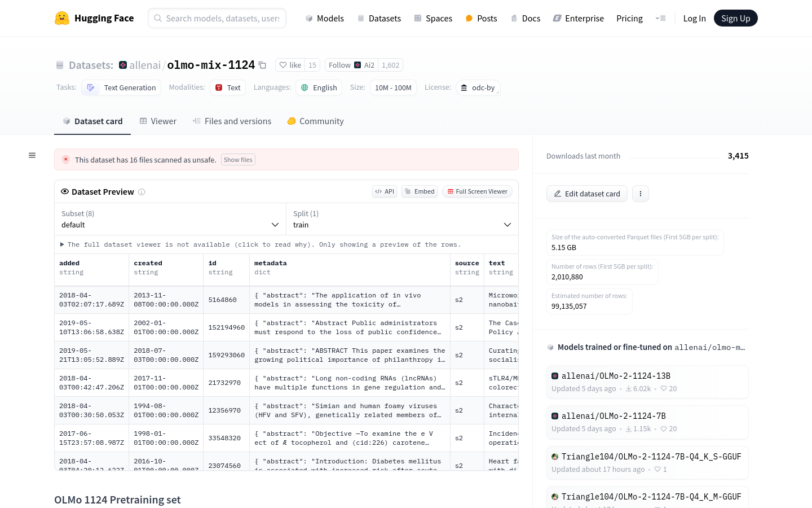Click the heart like icon
Image resolution: width=812 pixels, height=508 pixels.
click(283, 65)
